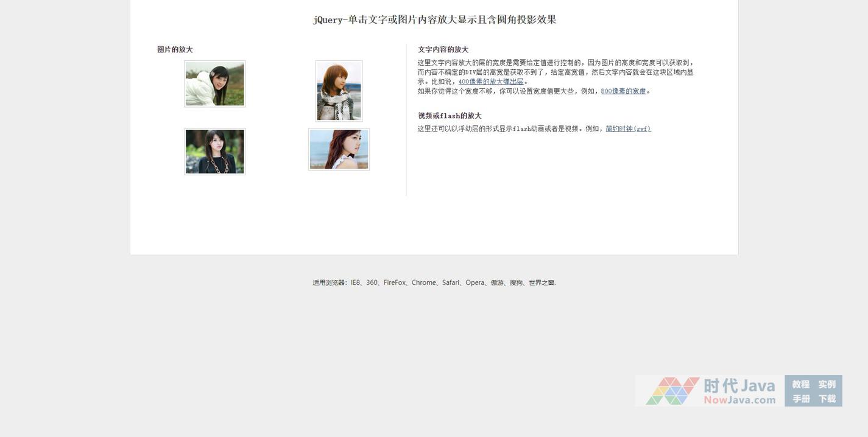Open 手册 from the watermark menu
Image resolution: width=868 pixels, height=437 pixels.
tap(800, 399)
